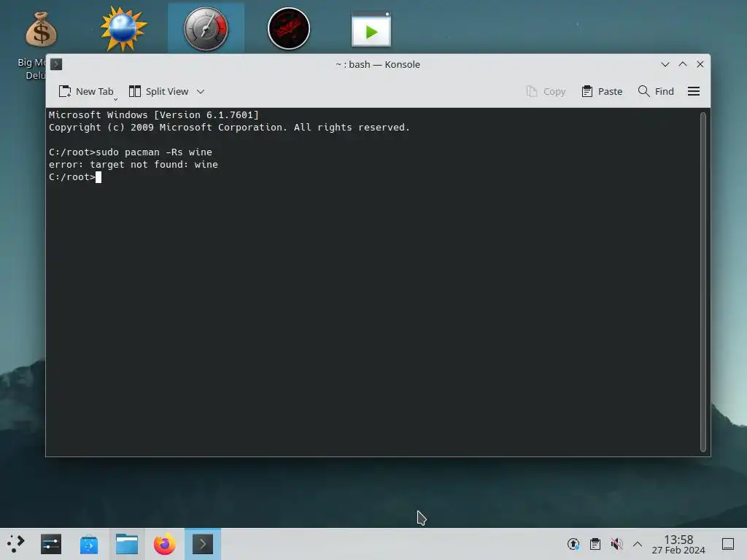This screenshot has height=560, width=747.
Task: Open the clipboard tray icon
Action: [595, 544]
